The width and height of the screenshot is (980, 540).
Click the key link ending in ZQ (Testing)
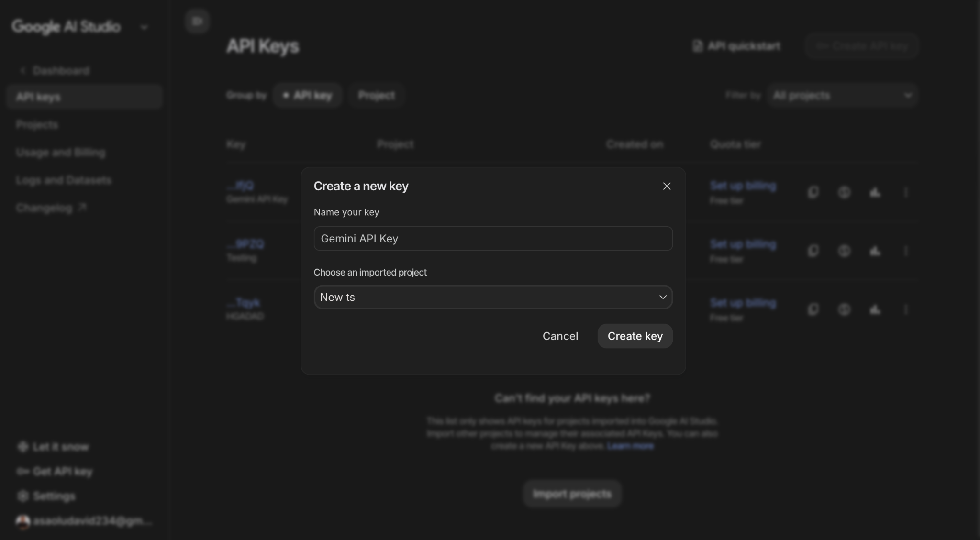click(245, 244)
